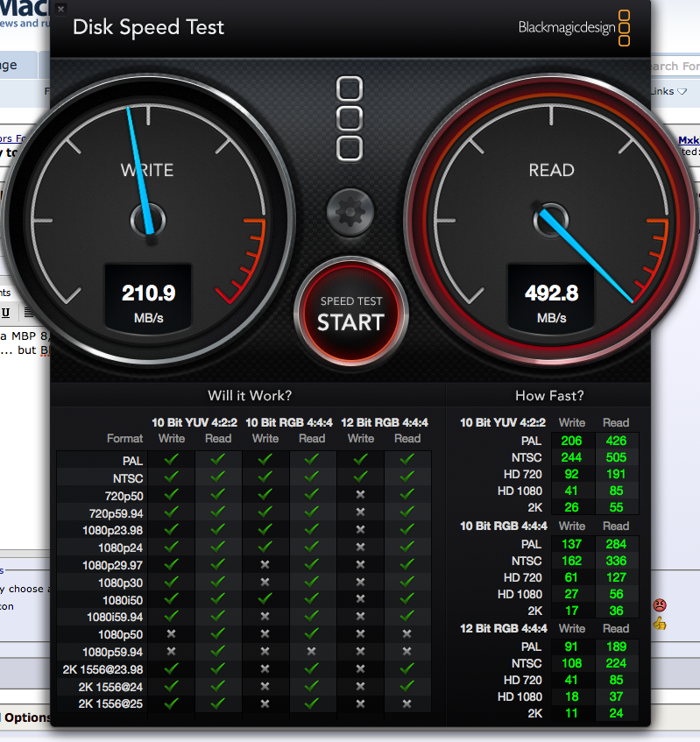Click 12 Bit RGB 2K read value 24
700x742 pixels.
(616, 713)
